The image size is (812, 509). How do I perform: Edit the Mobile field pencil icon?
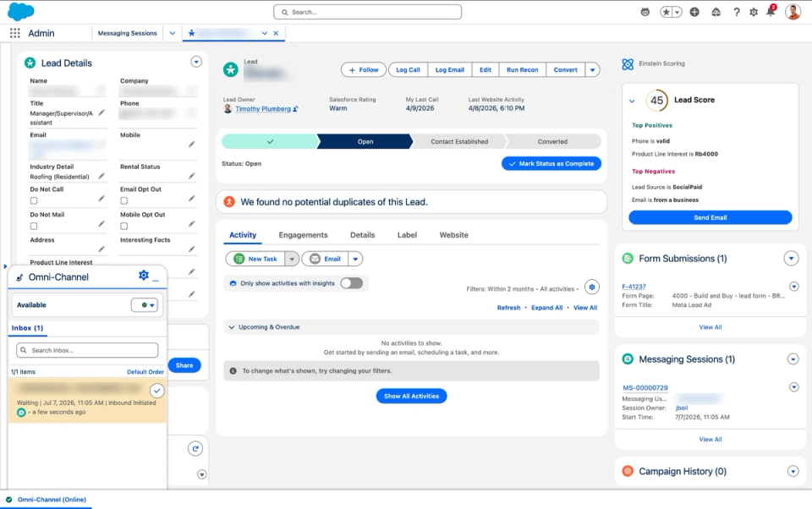point(192,144)
